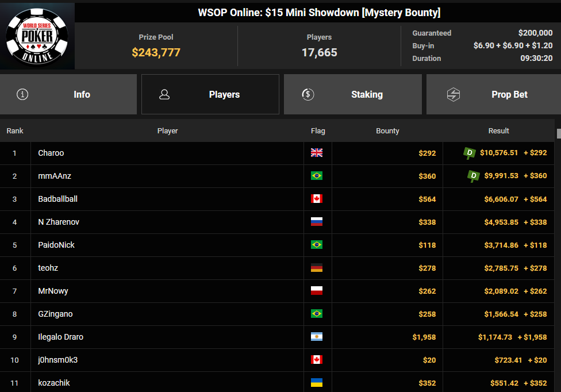Click the $118 bounty for PaidoNick
Screen dimensions: 561x392
coord(427,245)
